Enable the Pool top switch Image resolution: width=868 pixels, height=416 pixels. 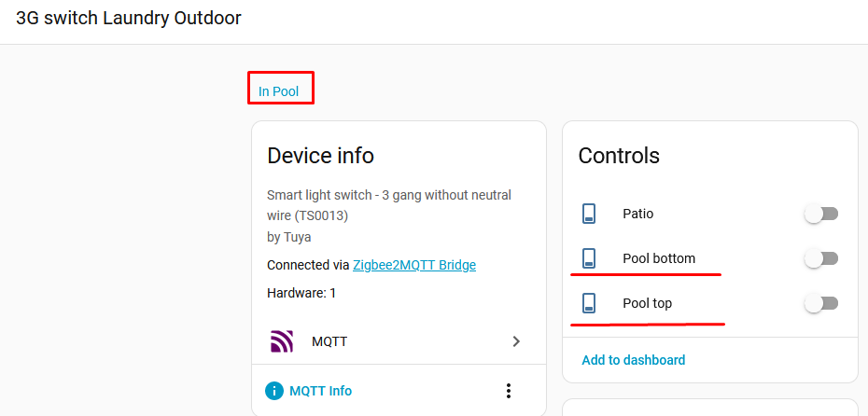point(821,303)
